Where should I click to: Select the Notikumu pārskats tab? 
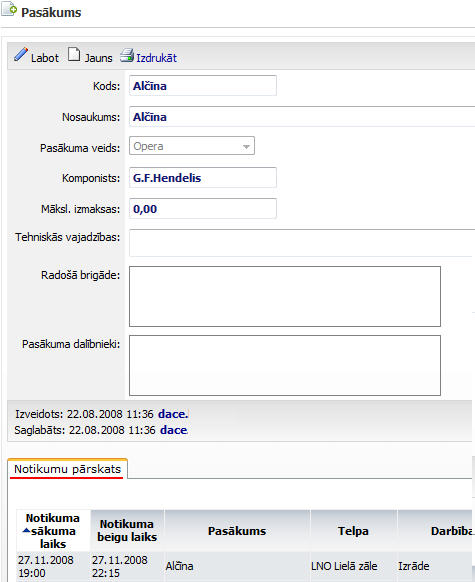coord(68,469)
